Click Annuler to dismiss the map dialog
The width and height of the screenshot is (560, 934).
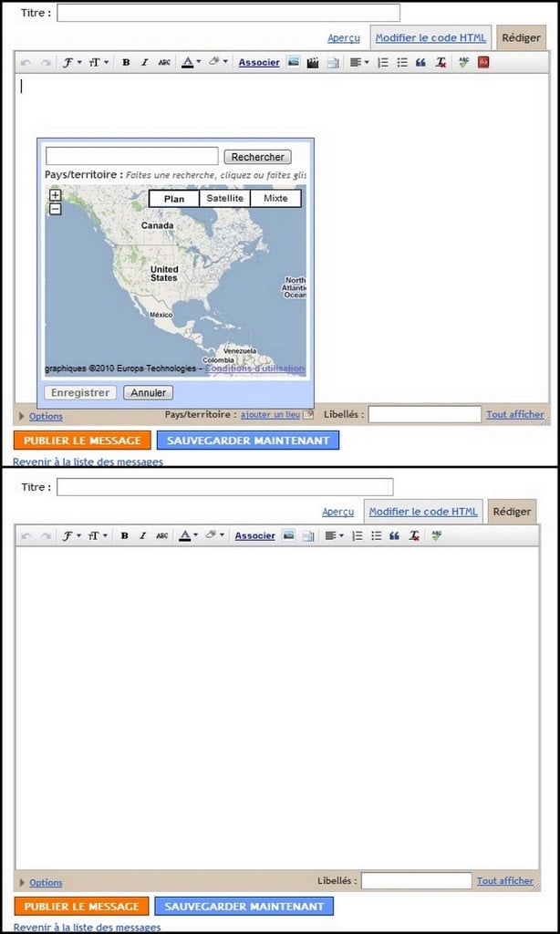147,393
